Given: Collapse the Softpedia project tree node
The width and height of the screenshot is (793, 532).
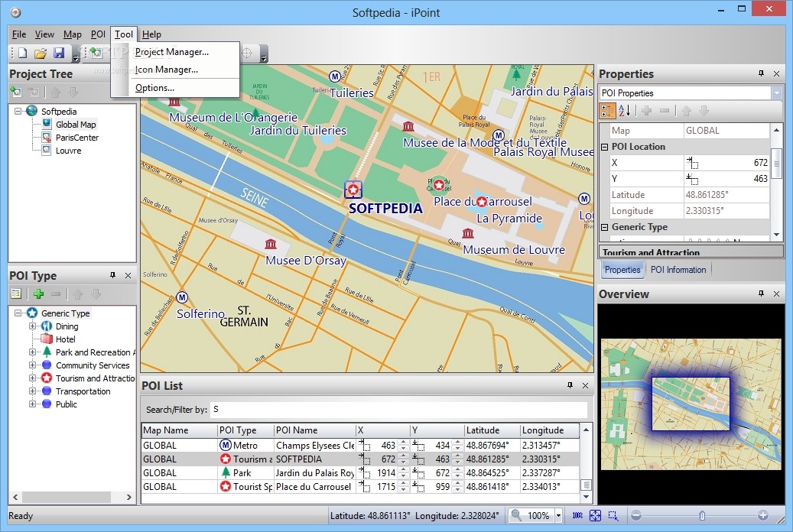Looking at the screenshot, I should click(x=18, y=111).
